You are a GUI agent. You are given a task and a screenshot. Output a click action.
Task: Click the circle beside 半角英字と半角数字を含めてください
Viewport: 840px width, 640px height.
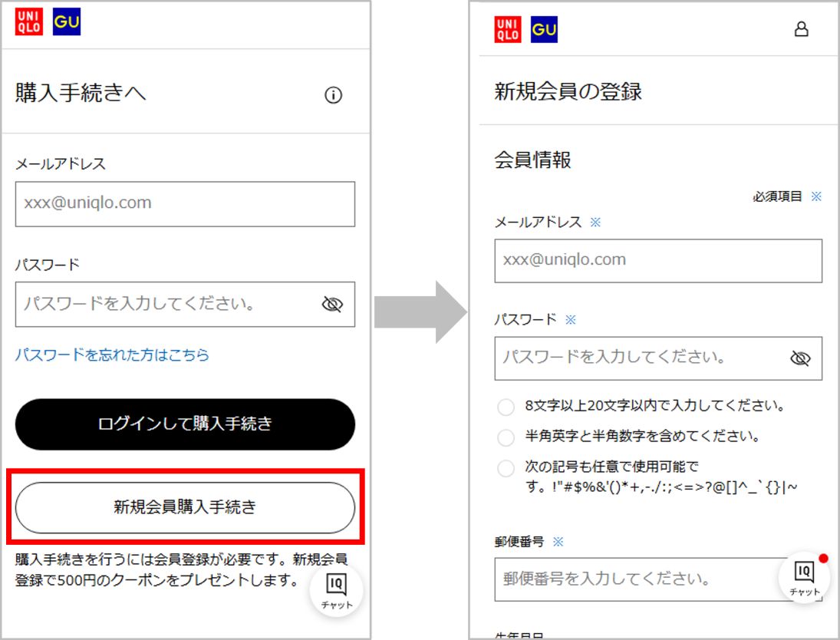(x=506, y=437)
